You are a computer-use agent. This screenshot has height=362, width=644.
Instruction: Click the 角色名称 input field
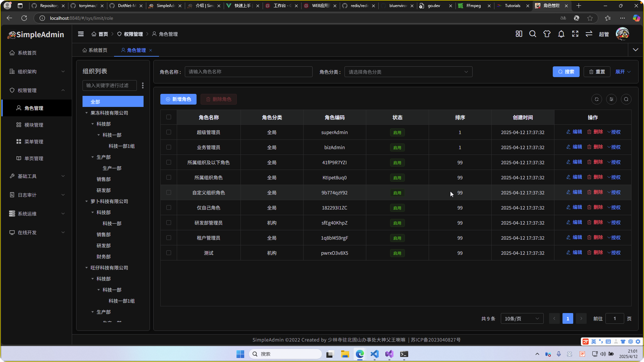249,72
